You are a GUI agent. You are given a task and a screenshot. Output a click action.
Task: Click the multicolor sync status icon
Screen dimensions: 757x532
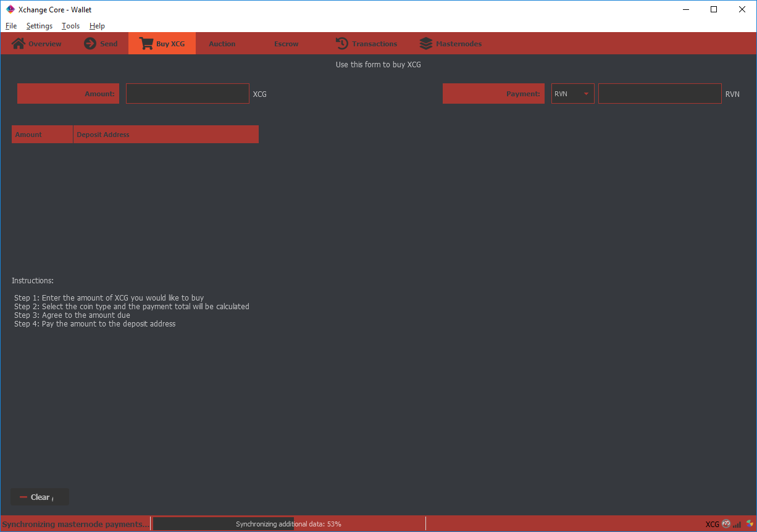[750, 524]
